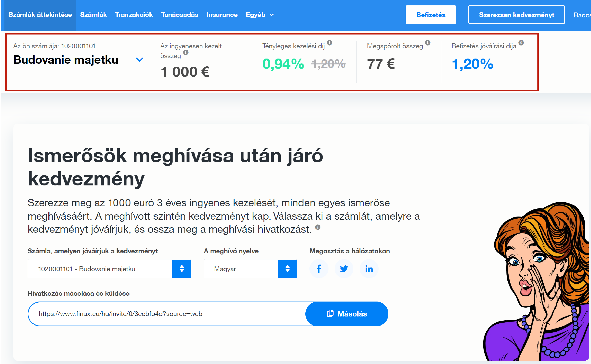Click the Befizetés button
This screenshot has height=364, width=591.
pos(431,15)
